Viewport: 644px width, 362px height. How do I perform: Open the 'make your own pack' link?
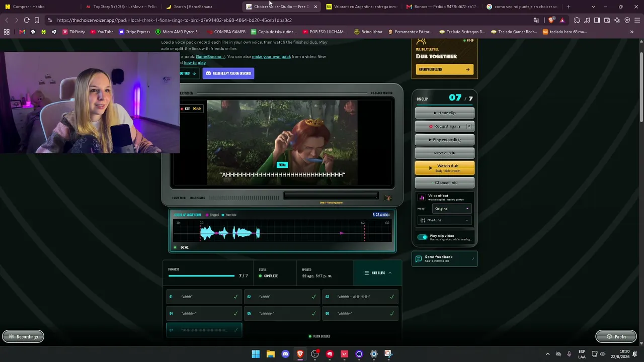coord(271,56)
